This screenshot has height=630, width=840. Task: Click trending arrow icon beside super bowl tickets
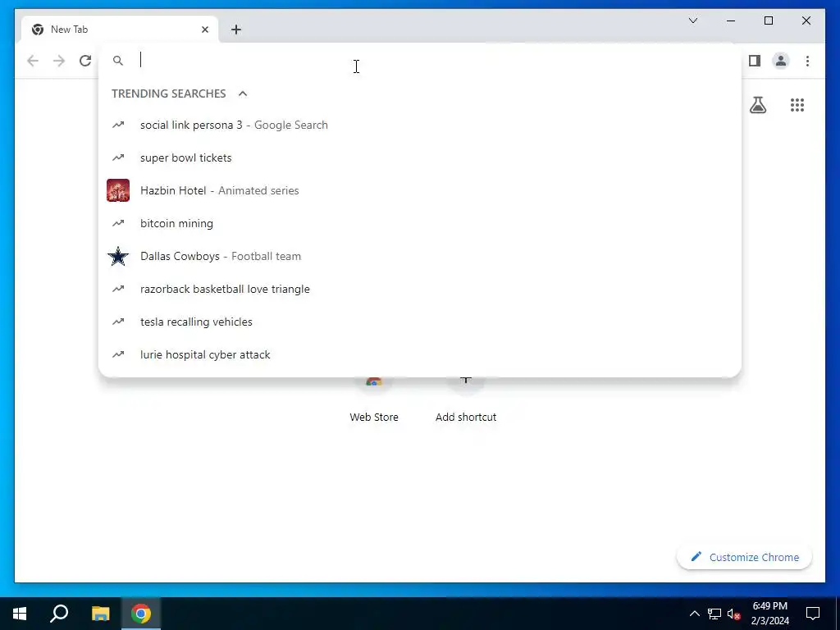click(x=118, y=157)
